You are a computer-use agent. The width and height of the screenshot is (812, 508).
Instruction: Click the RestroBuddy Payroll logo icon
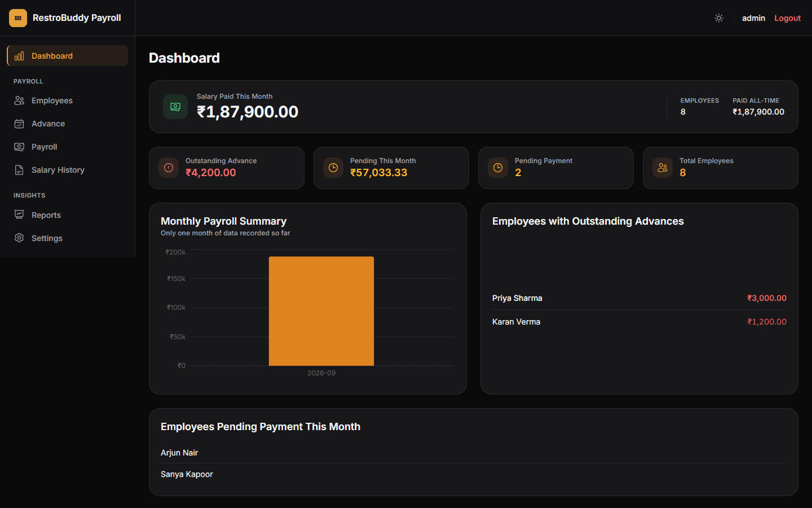pos(18,18)
